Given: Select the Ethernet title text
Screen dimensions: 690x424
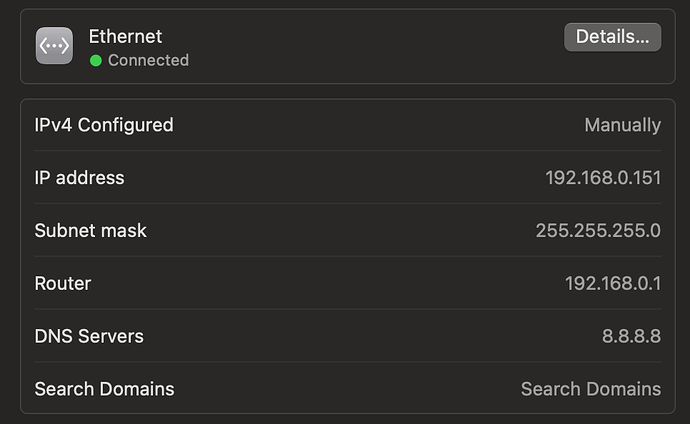Looking at the screenshot, I should click(x=125, y=36).
